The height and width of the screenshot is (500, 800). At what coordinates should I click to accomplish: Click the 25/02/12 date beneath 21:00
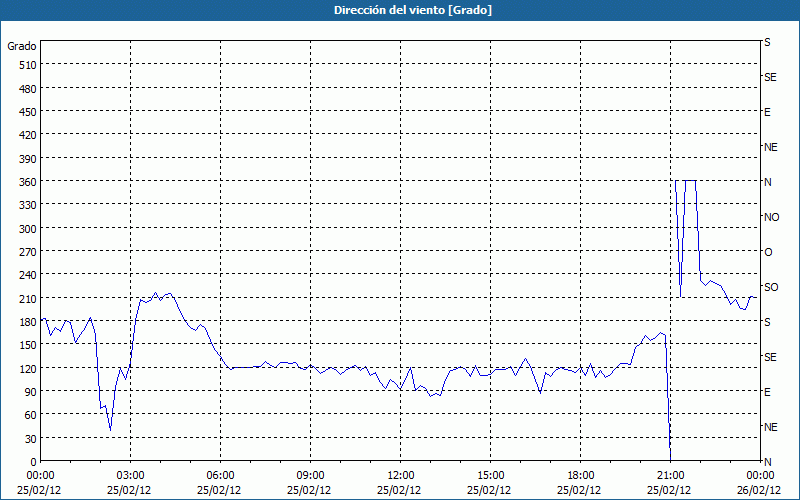[x=669, y=490]
